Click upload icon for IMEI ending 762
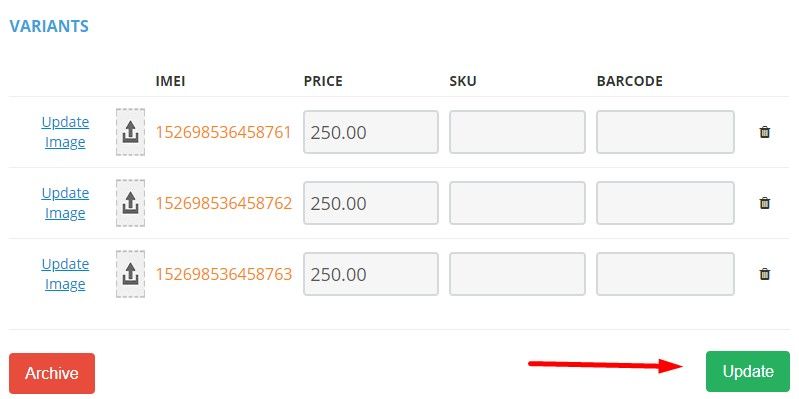Screen dimensions: 799x399 (x=130, y=203)
